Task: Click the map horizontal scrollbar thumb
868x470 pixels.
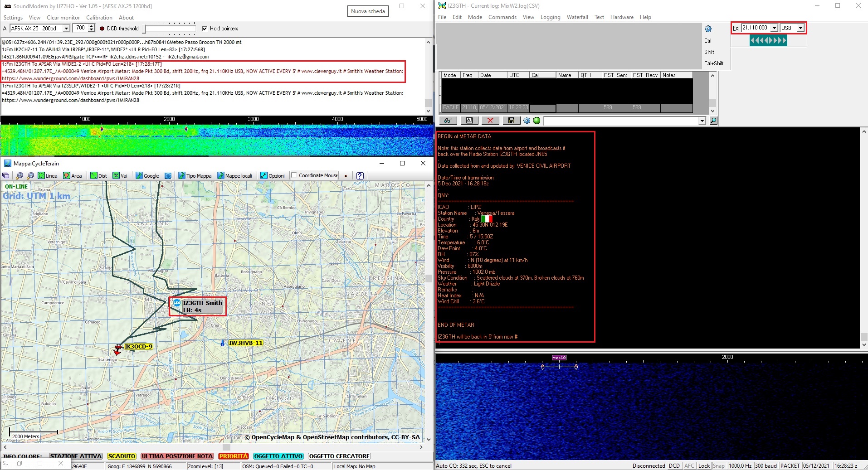Action: [x=227, y=447]
